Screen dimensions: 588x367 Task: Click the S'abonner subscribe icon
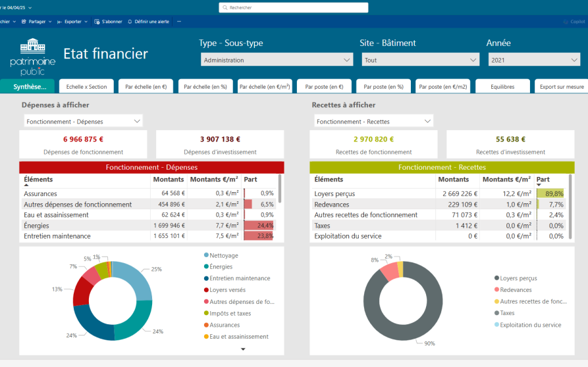[97, 22]
